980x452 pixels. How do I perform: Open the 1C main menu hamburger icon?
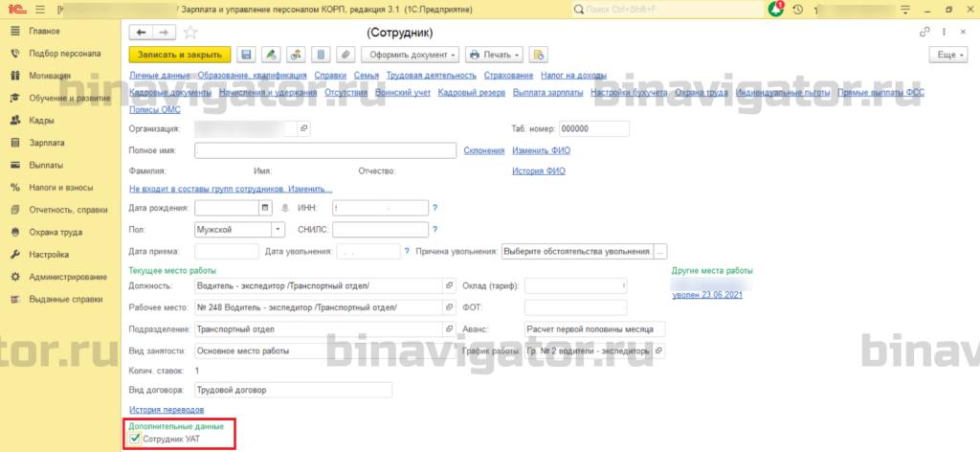[x=40, y=10]
